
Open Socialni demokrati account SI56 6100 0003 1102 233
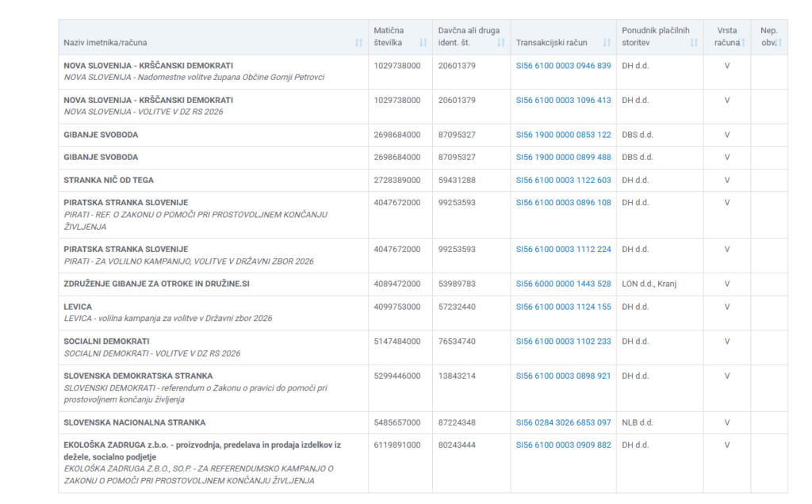pos(563,342)
